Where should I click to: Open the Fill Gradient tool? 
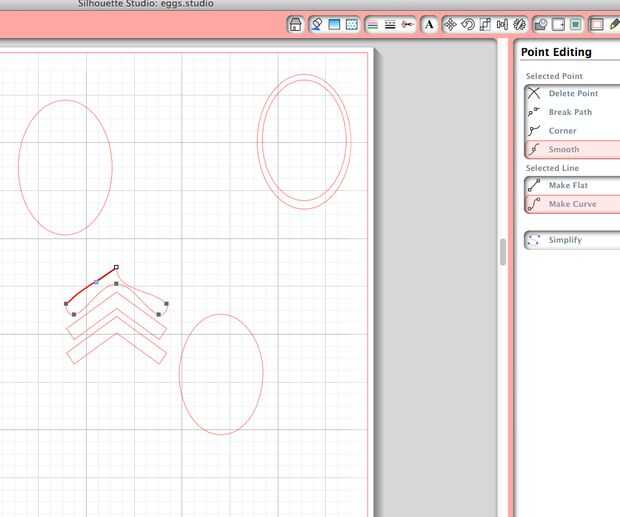(x=334, y=25)
